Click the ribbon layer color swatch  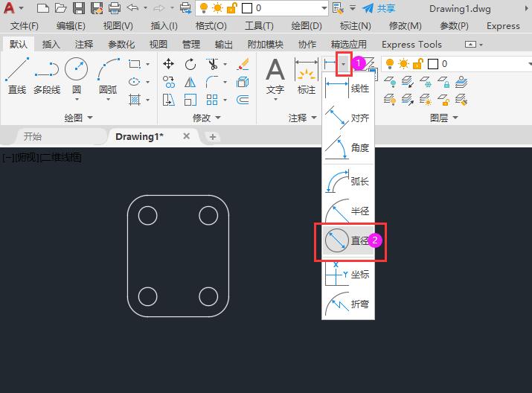[x=433, y=64]
